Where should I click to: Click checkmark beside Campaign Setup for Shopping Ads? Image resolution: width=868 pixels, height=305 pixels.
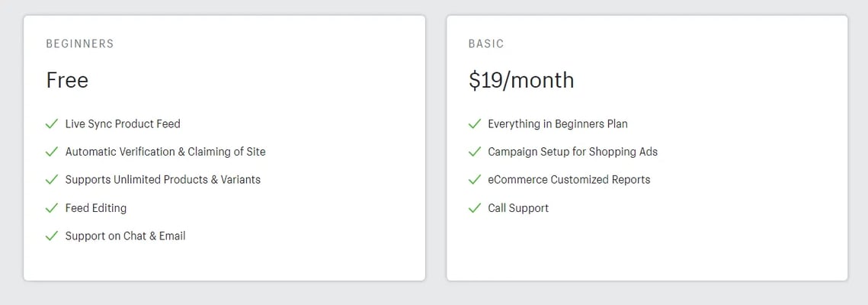(475, 152)
